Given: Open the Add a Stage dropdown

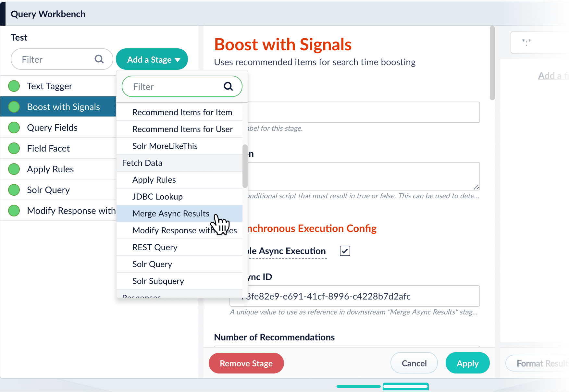Looking at the screenshot, I should click(152, 59).
